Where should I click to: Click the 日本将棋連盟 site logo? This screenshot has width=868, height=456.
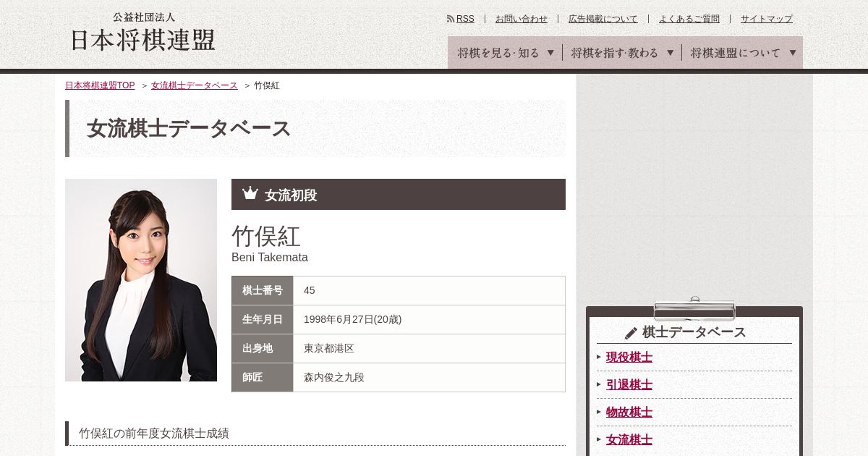coord(143,32)
